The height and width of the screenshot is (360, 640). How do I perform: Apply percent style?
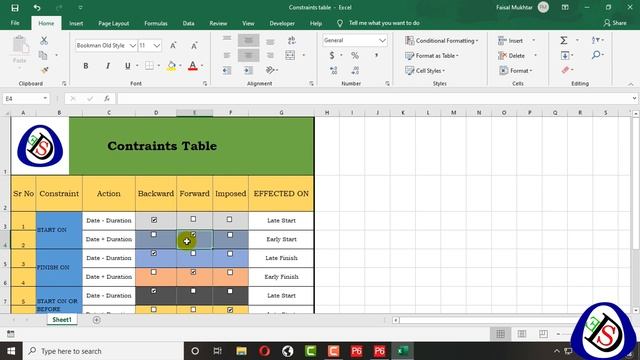355,55
